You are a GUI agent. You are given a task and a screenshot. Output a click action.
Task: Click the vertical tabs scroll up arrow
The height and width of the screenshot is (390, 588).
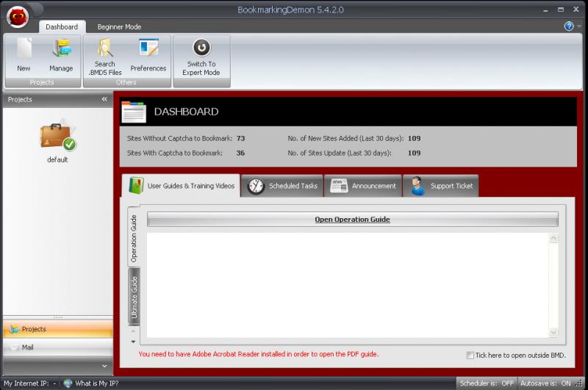(133, 331)
